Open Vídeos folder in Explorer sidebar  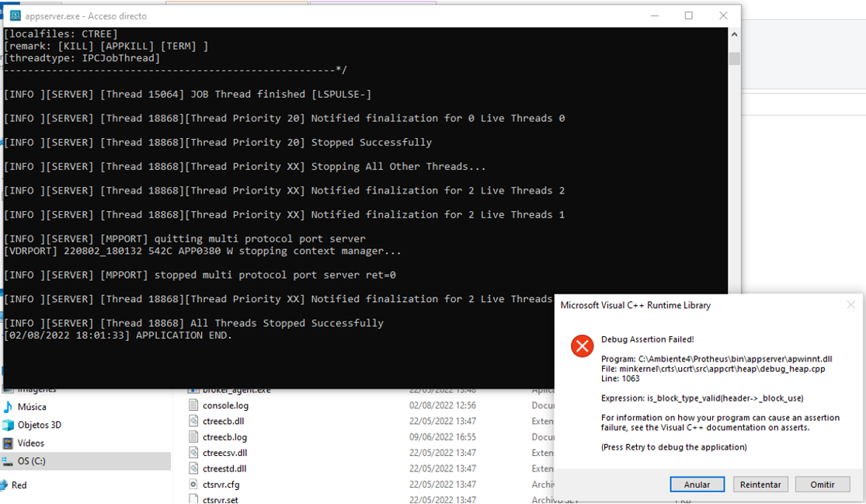pyautogui.click(x=30, y=443)
